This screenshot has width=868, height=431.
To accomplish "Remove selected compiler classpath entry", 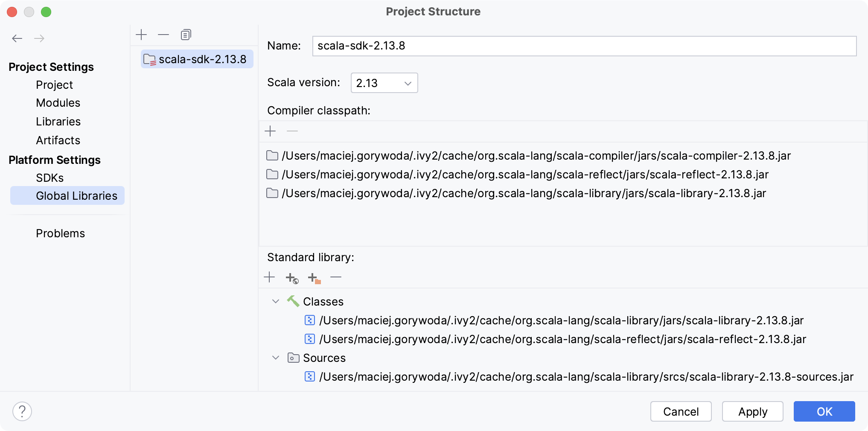I will [292, 131].
